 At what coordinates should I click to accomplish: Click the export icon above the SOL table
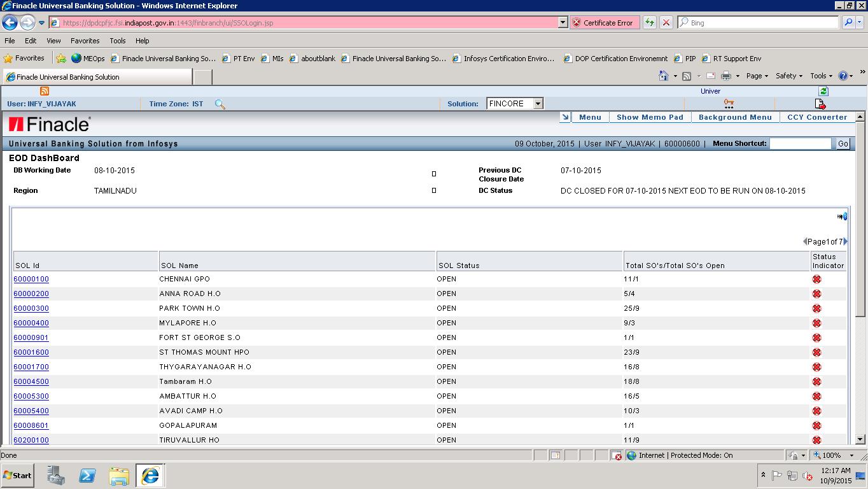[842, 216]
